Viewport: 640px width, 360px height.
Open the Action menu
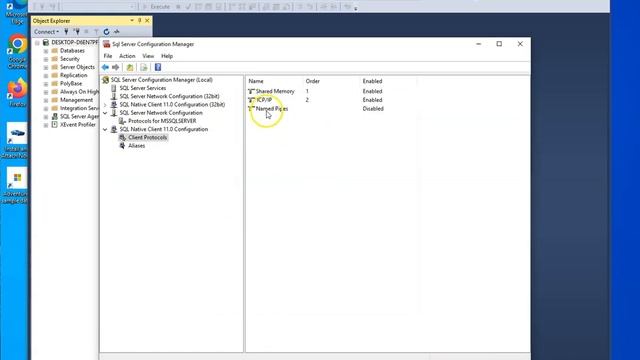tap(127, 56)
